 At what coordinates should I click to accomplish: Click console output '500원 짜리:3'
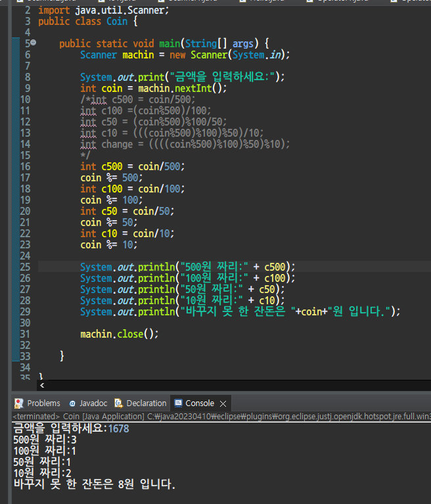pyautogui.click(x=45, y=440)
